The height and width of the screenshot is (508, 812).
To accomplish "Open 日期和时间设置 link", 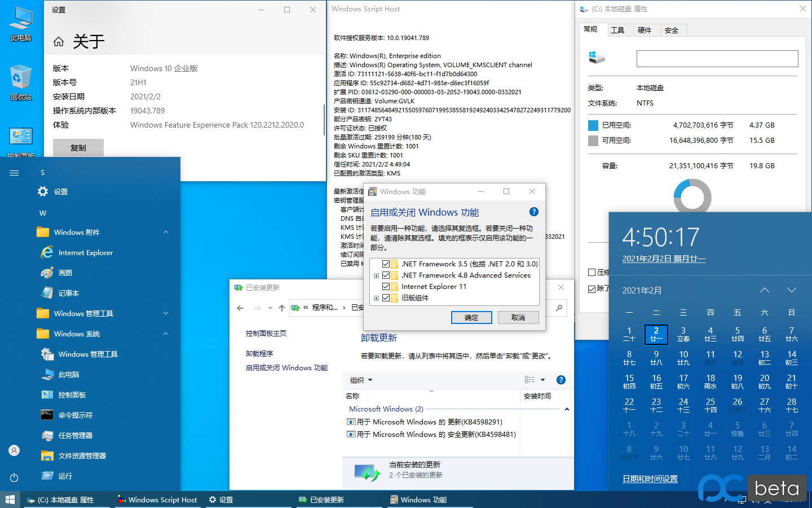I will [650, 479].
